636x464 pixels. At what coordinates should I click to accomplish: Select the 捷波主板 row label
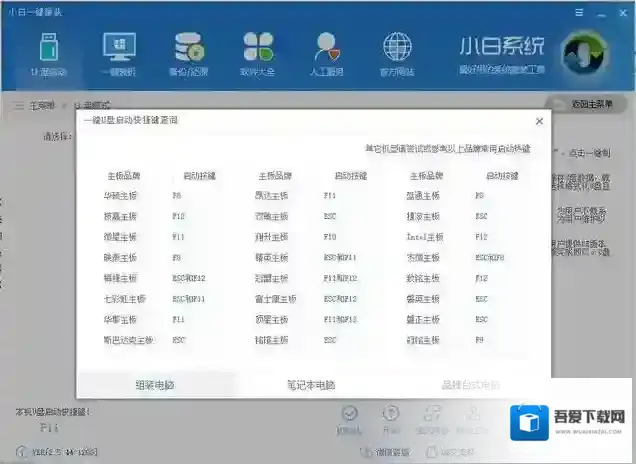click(423, 216)
